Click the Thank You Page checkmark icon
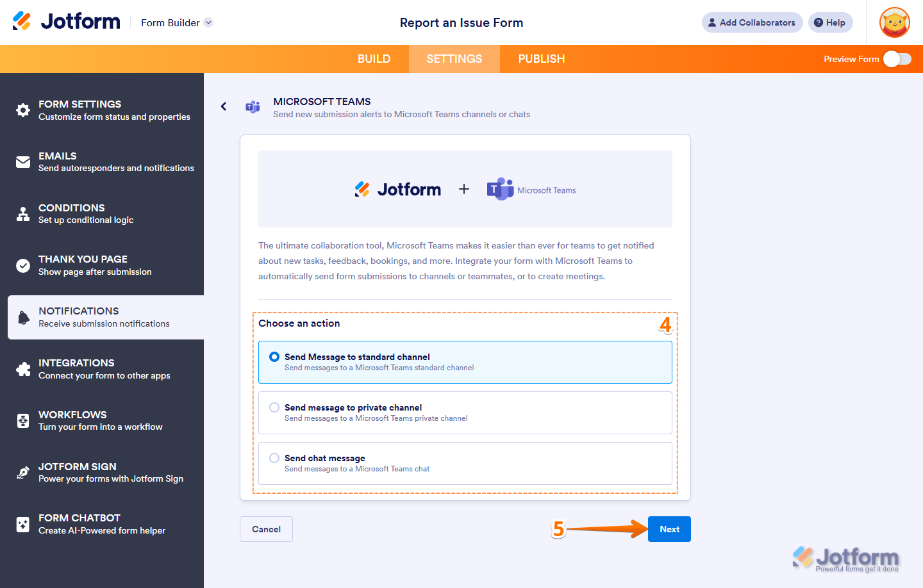This screenshot has height=588, width=923. (x=22, y=265)
